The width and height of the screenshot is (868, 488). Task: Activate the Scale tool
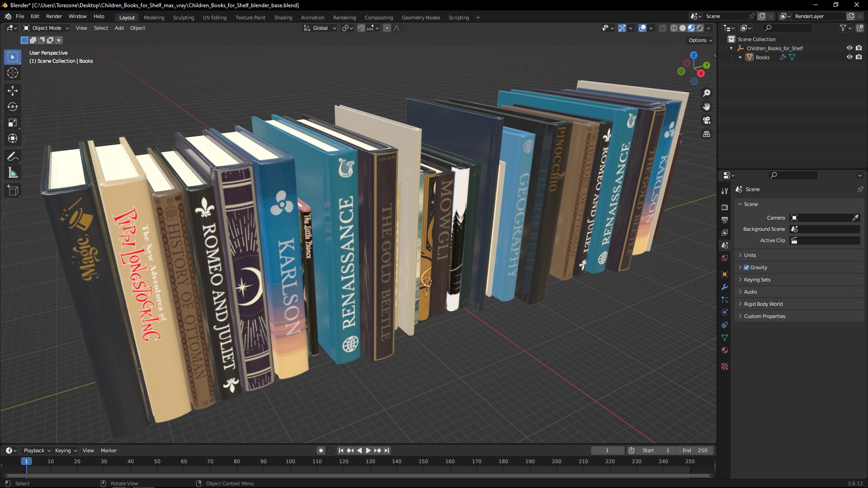[x=13, y=122]
